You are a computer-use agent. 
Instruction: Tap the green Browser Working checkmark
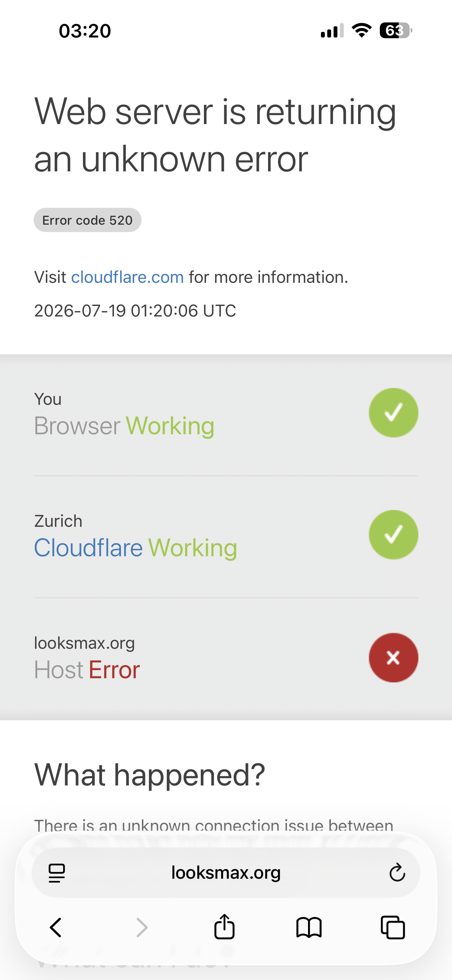(393, 413)
